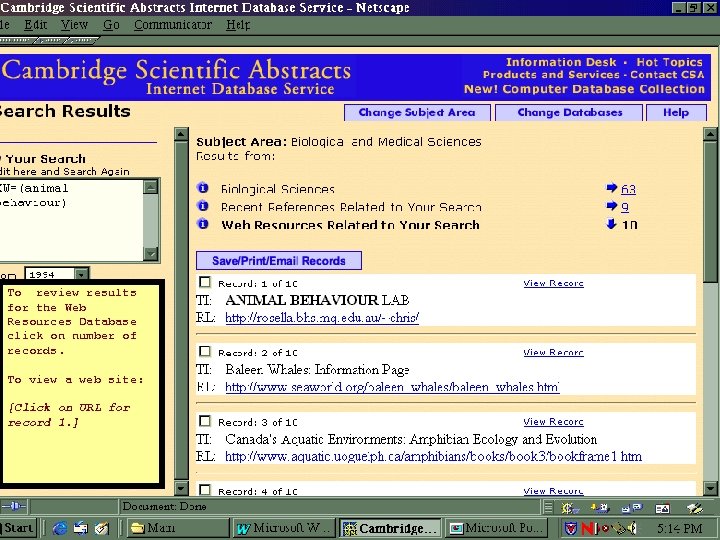Tick the checkbox for Record 1 of 10

pos(205,282)
